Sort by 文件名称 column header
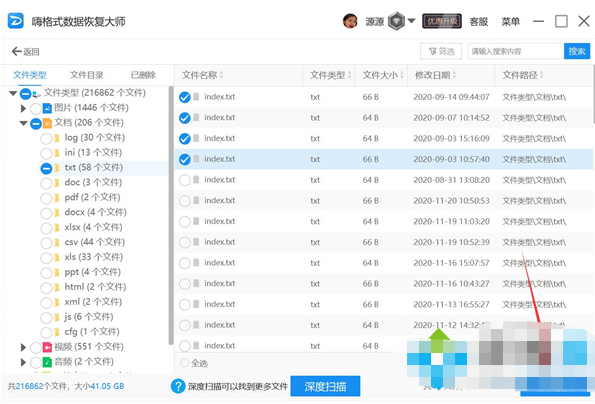The width and height of the screenshot is (595, 404). point(202,75)
